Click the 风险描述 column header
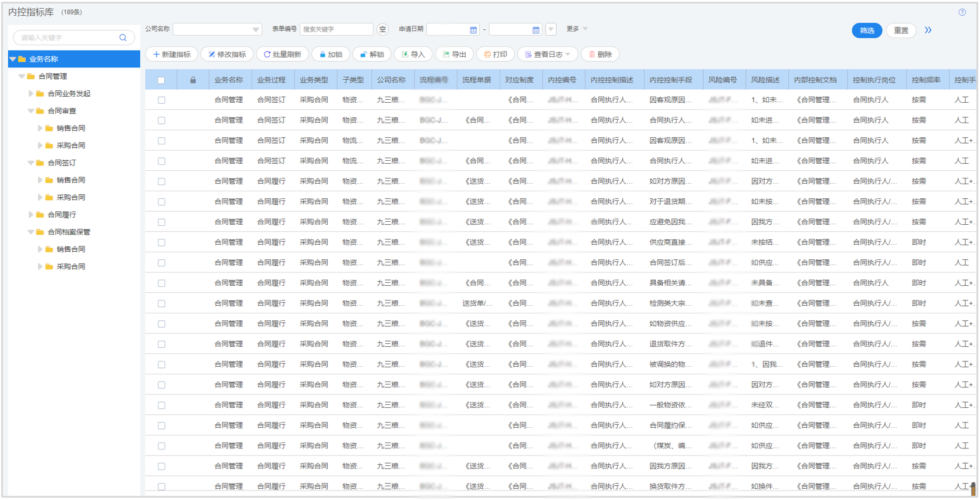Viewport: 980px width, 500px height. click(766, 80)
